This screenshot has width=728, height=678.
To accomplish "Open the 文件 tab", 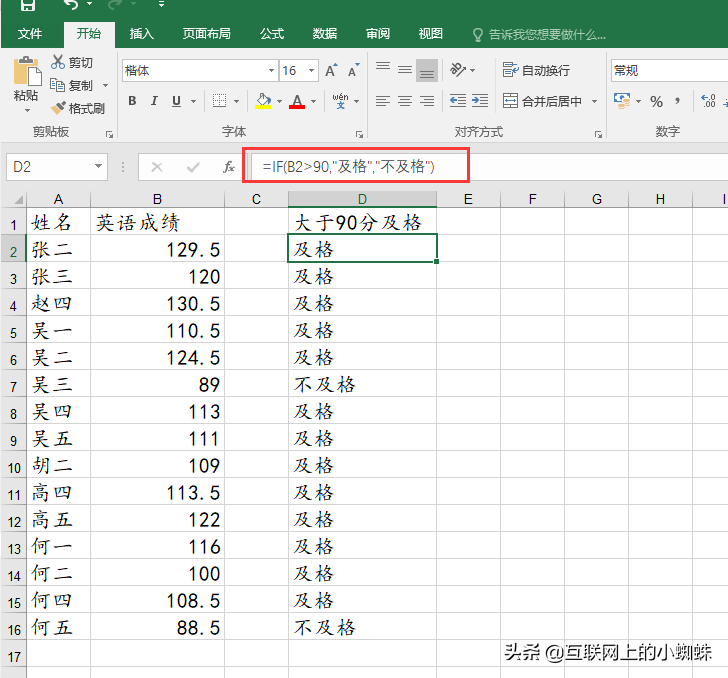I will coord(30,33).
